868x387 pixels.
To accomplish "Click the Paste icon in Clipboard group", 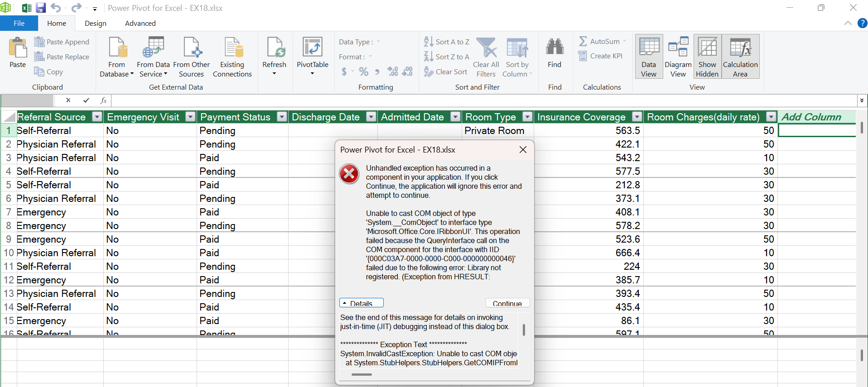I will point(18,48).
